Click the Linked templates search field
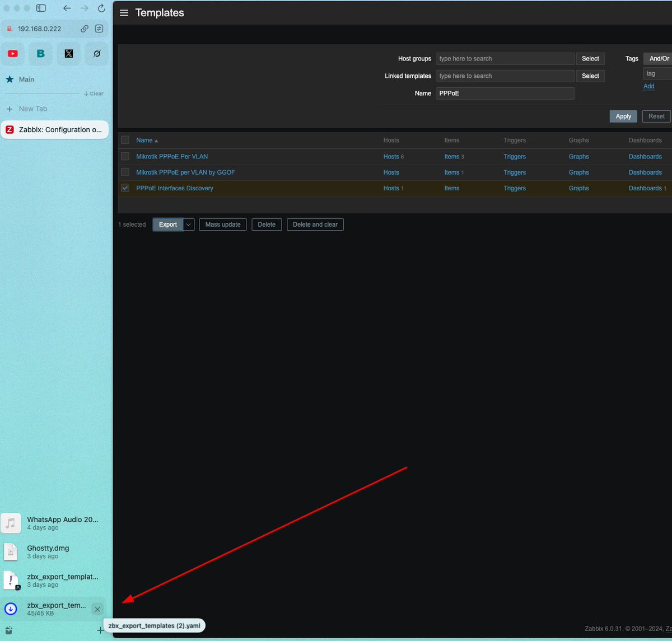This screenshot has width=672, height=641. pos(505,76)
